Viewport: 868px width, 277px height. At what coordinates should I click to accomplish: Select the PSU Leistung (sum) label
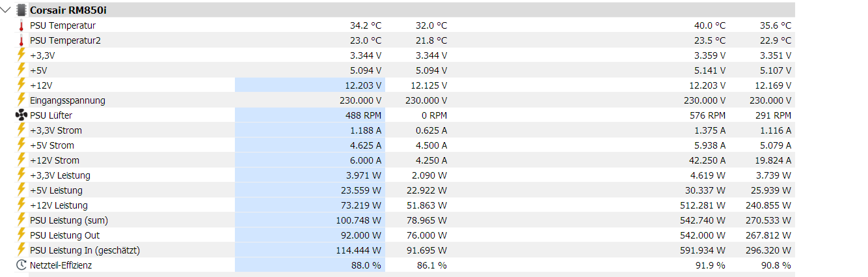click(x=70, y=220)
